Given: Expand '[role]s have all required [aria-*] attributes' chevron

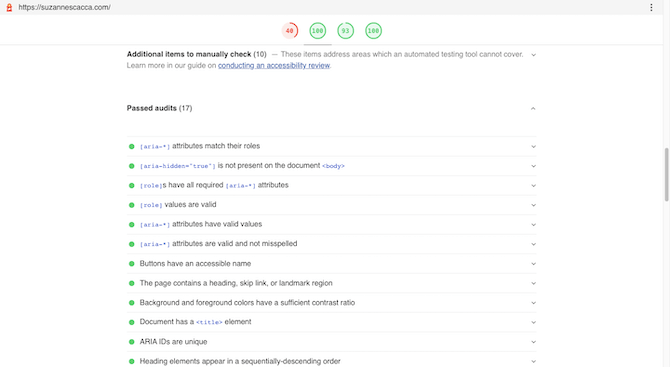Looking at the screenshot, I should point(533,186).
